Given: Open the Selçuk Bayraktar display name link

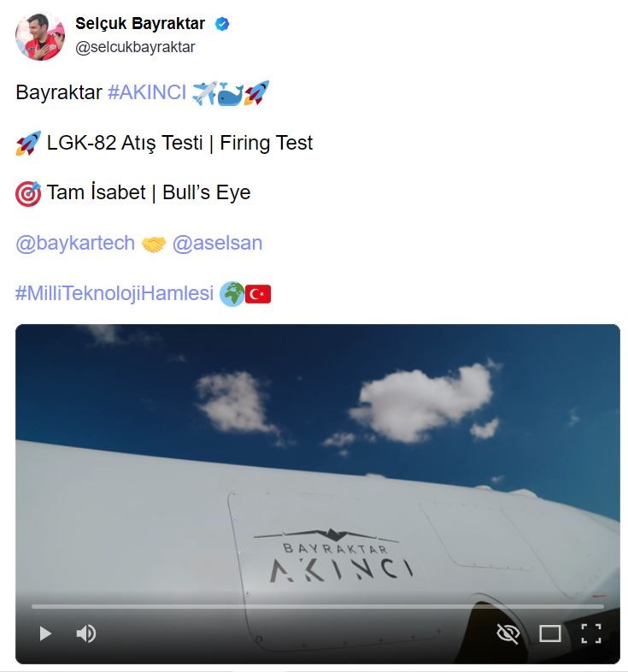Looking at the screenshot, I should click(141, 23).
